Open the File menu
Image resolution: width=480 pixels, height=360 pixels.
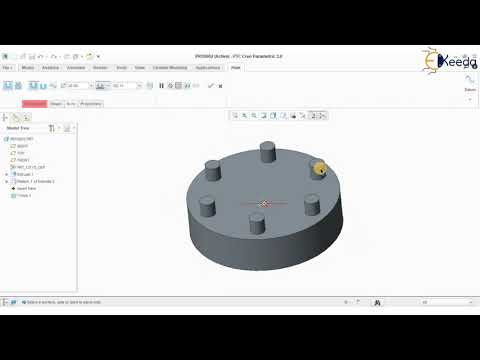click(8, 68)
